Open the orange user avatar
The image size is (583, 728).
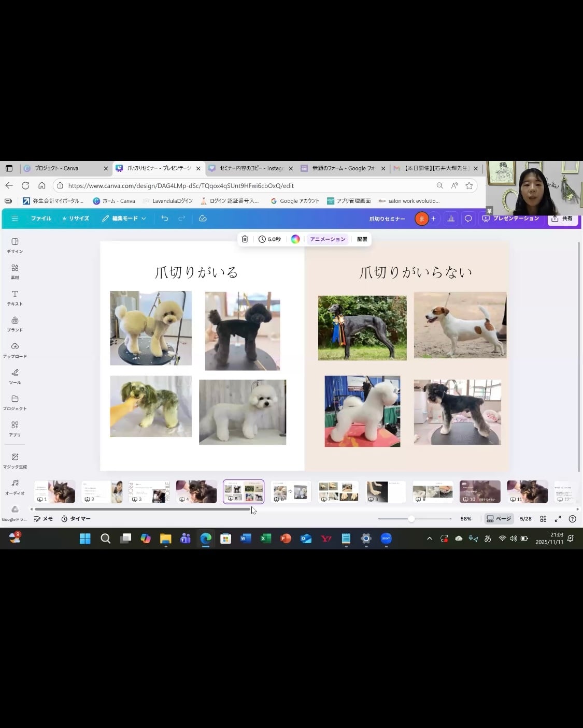click(x=421, y=219)
